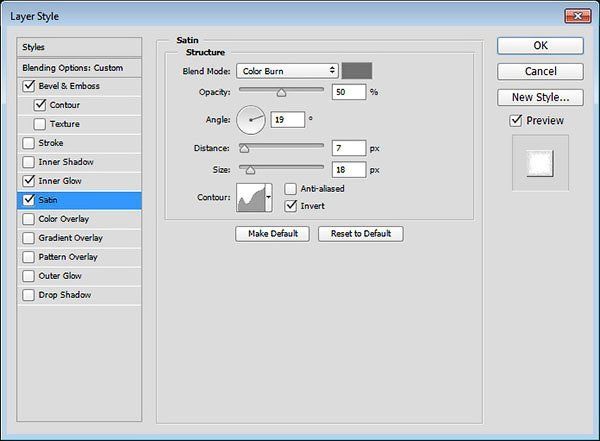Select the Bevel & Emboss label

[69, 86]
